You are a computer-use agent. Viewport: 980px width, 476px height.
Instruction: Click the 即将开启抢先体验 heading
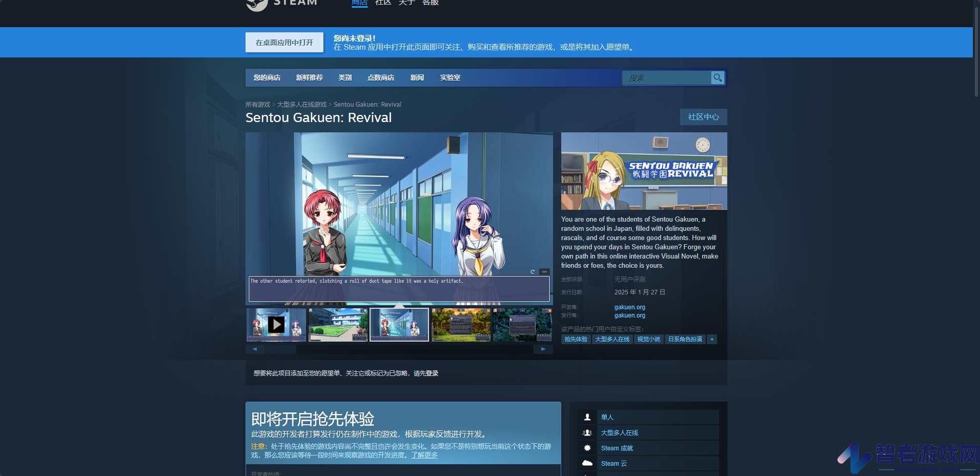tap(313, 419)
